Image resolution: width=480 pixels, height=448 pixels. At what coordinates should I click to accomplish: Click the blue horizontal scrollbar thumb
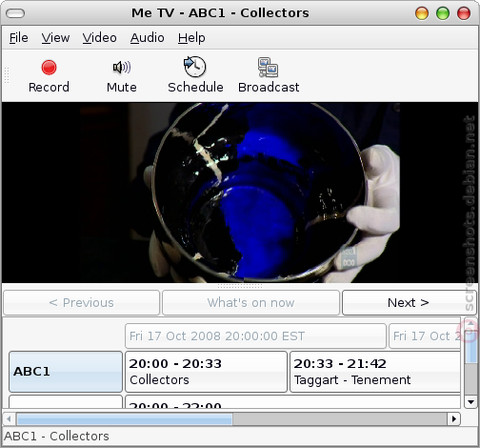click(125, 418)
